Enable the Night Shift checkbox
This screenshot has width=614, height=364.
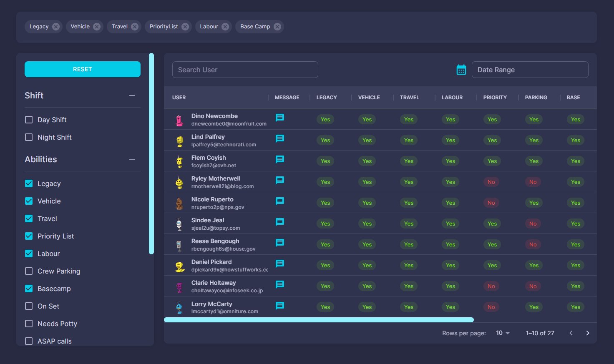pos(29,137)
